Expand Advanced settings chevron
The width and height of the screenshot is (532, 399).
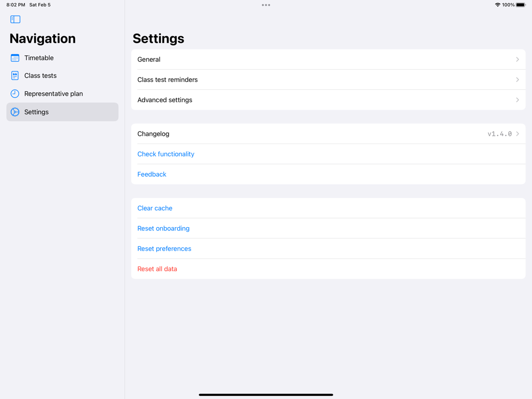point(517,100)
